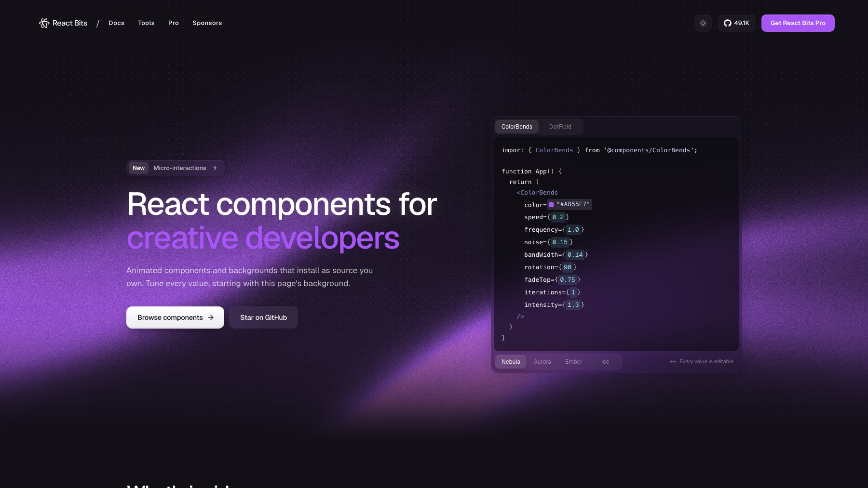Click the 'Animated components and backgrounds' description text
Image resolution: width=868 pixels, height=488 pixels.
coord(249,277)
